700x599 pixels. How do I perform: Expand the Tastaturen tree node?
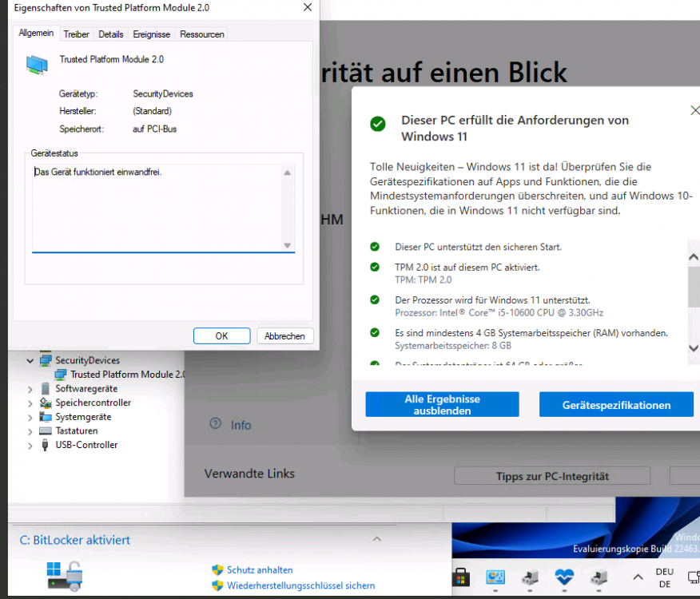30,431
